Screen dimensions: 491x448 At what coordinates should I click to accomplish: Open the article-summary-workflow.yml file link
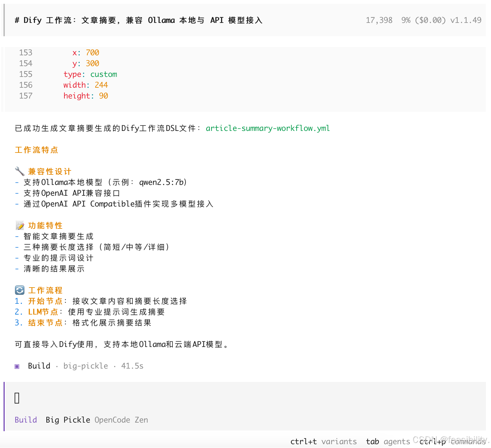(268, 128)
